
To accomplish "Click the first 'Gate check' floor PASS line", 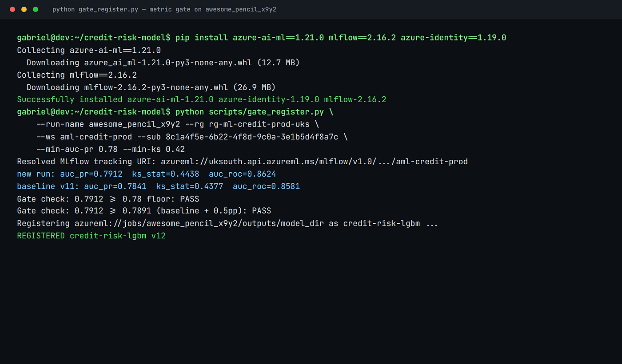I will [108, 199].
